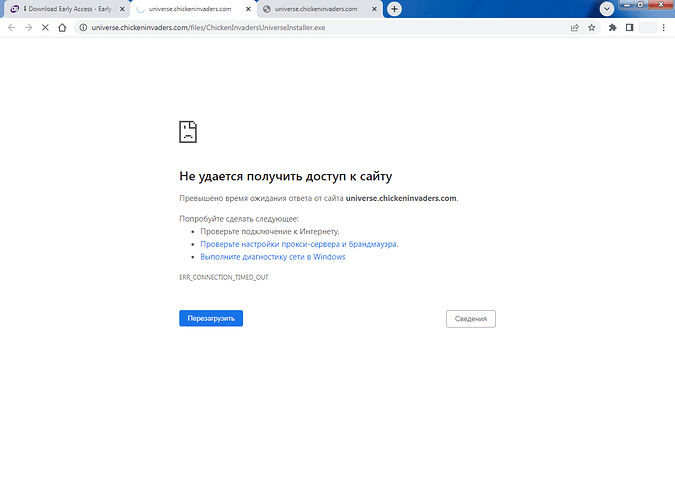Click the forward navigation arrow
This screenshot has height=500, width=675.
pyautogui.click(x=27, y=27)
